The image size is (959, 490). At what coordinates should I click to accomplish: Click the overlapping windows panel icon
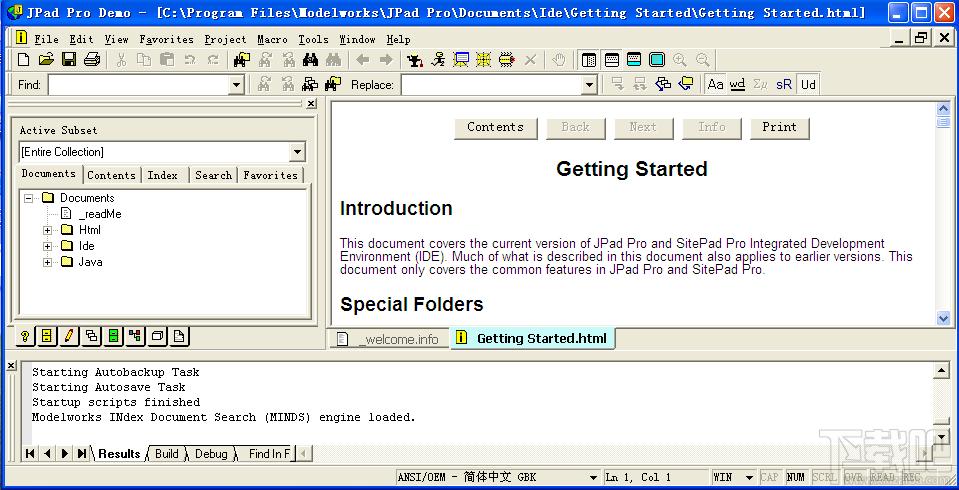click(x=157, y=336)
